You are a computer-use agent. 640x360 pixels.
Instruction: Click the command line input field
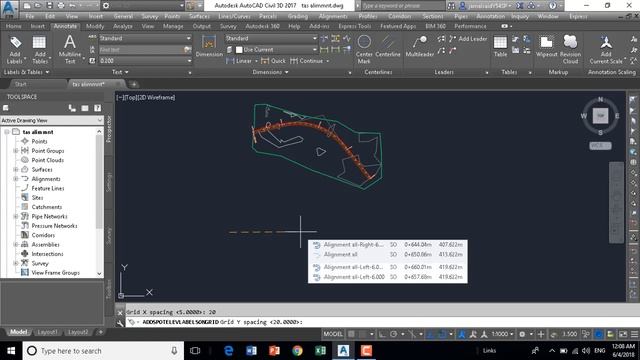pos(376,322)
